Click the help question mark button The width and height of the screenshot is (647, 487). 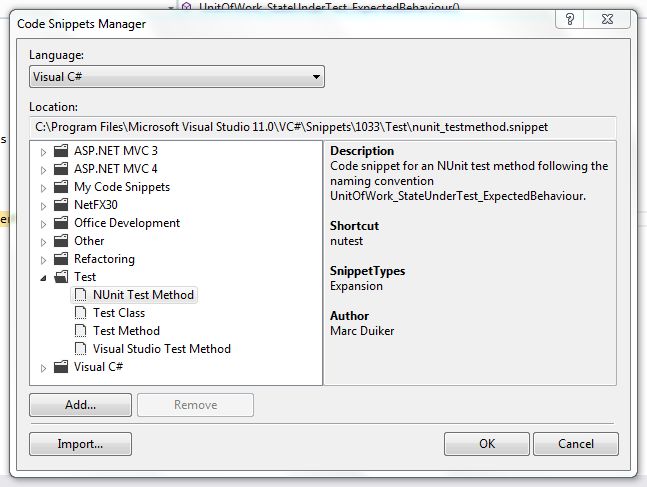[570, 19]
